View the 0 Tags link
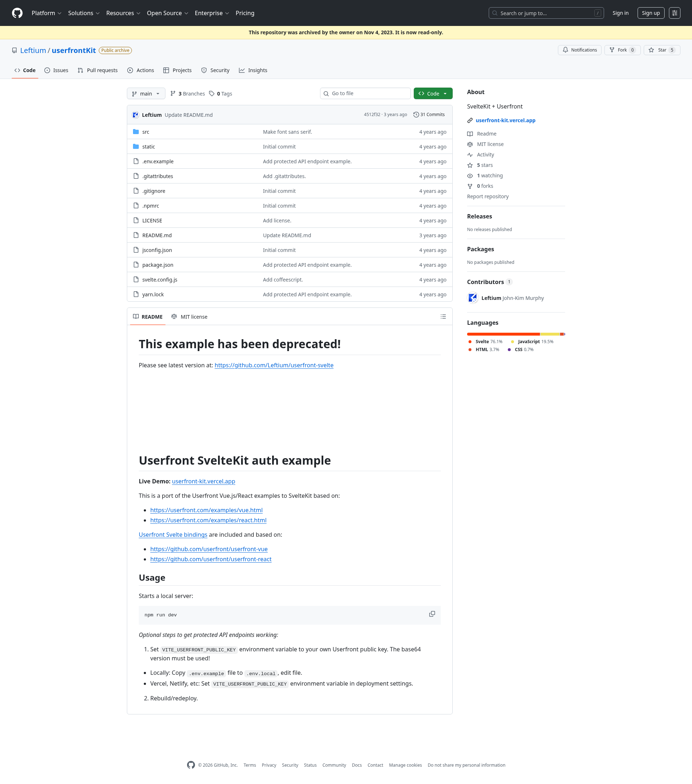Screen dimensions: 692x784 221,94
